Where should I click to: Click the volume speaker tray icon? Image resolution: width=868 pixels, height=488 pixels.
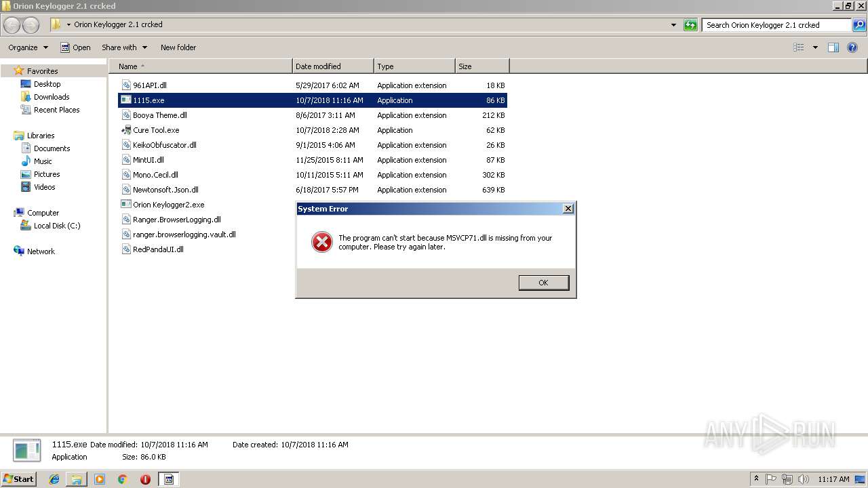click(x=803, y=479)
